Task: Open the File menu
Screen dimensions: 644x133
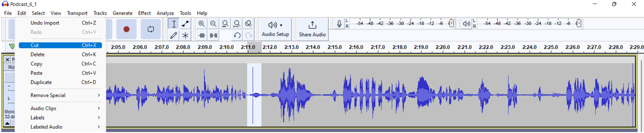Action: click(8, 13)
